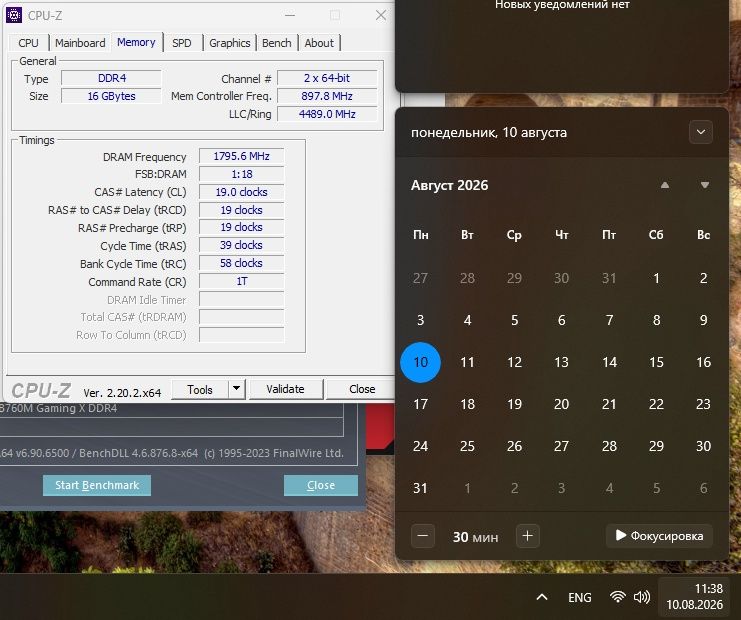Screen dimensions: 741x620
Task: Open the About tab
Action: [319, 43]
